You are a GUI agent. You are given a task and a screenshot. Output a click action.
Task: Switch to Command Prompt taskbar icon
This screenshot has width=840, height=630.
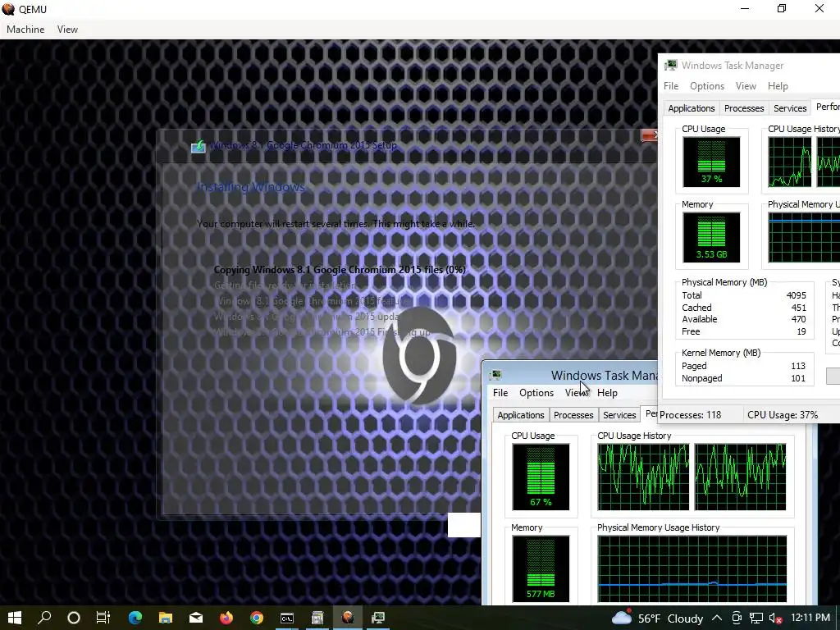click(x=287, y=618)
